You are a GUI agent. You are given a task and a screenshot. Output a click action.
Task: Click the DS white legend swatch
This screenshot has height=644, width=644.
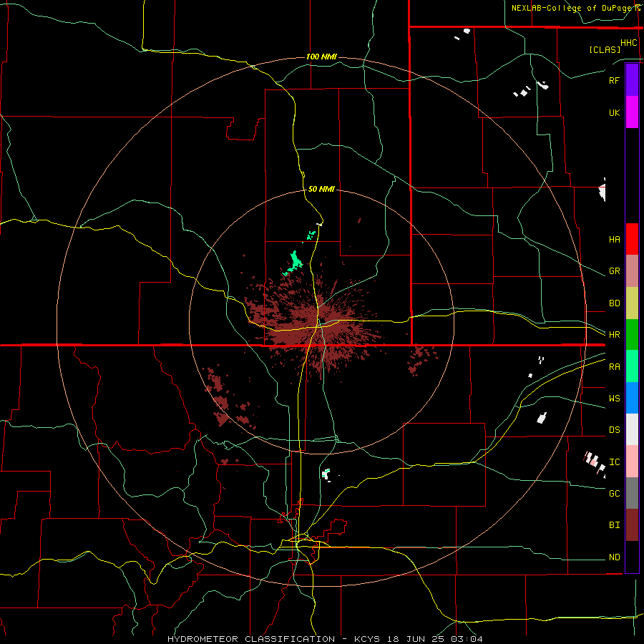pyautogui.click(x=632, y=429)
